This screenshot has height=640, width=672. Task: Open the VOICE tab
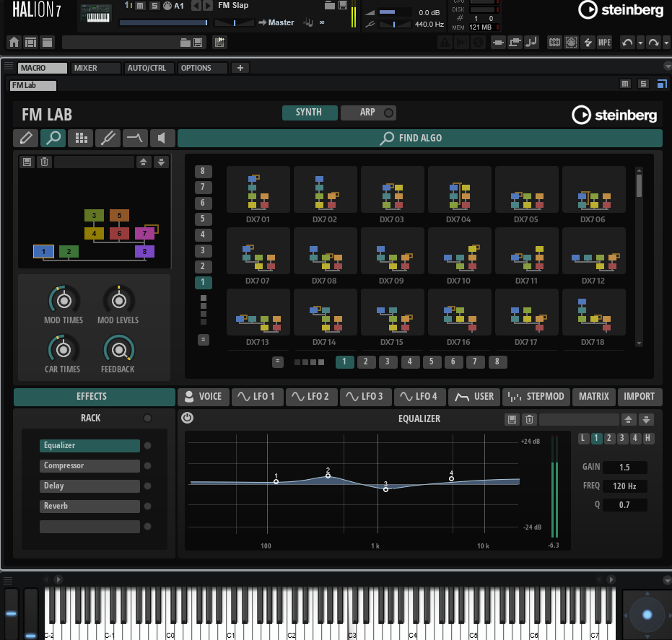tap(204, 397)
